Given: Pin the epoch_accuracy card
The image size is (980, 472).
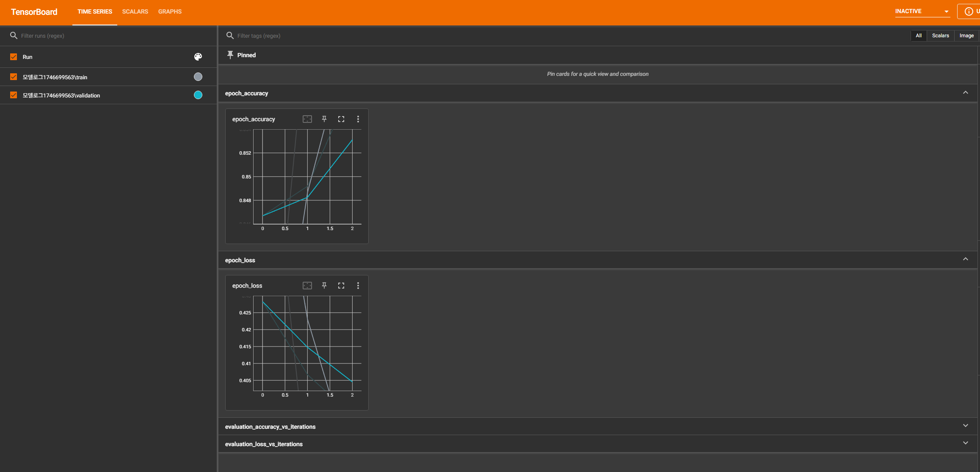Looking at the screenshot, I should click(324, 119).
